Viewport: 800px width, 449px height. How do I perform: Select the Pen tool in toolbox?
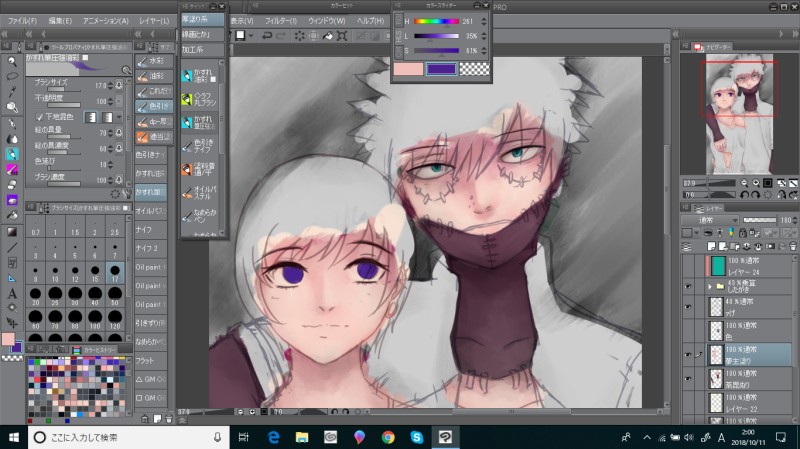coord(12,123)
